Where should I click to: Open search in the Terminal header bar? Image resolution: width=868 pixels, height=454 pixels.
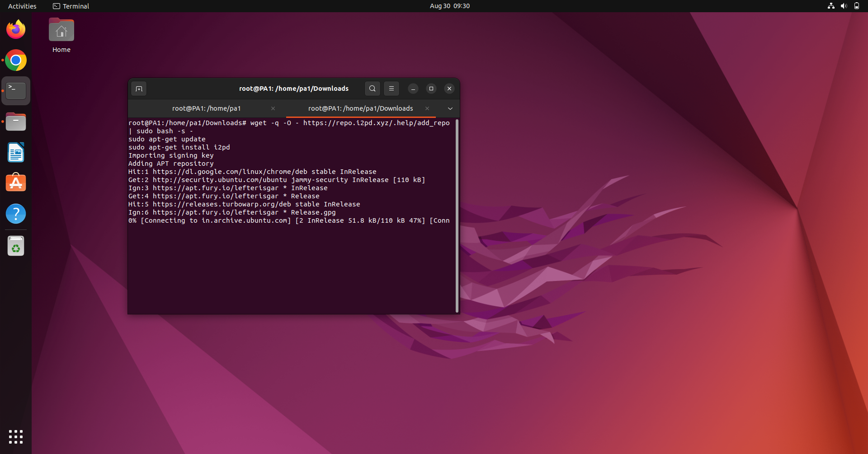372,89
